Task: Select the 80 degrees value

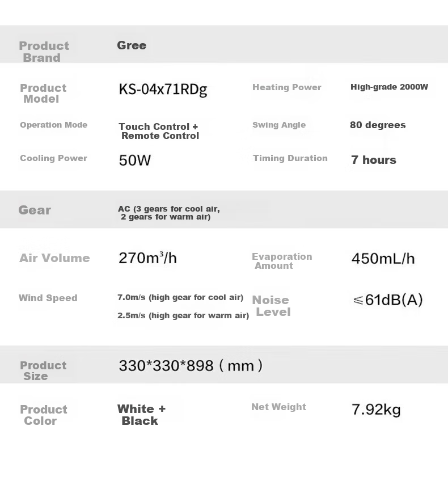Action: tap(378, 125)
